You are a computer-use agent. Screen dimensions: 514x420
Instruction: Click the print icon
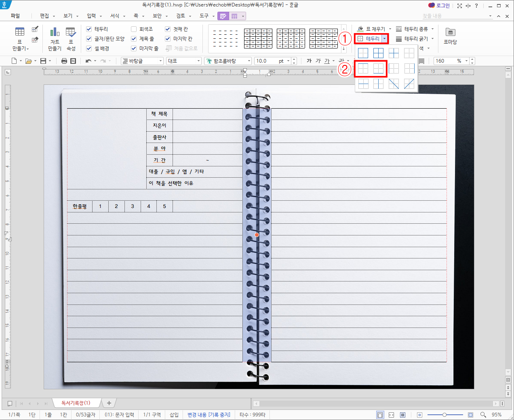64,61
